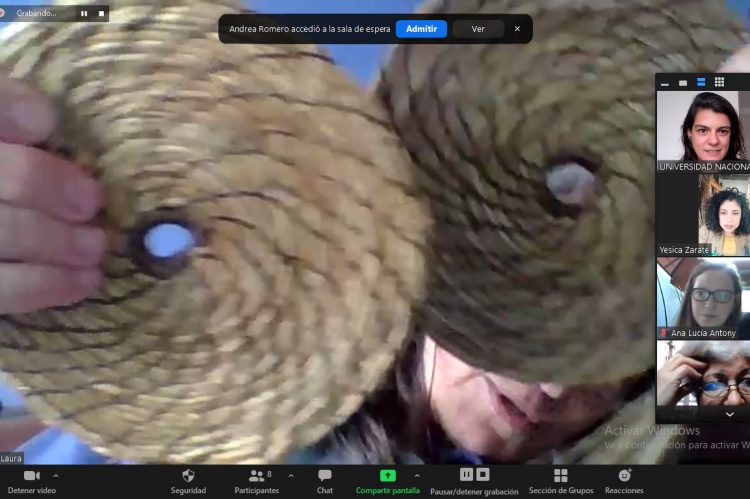
Task: Click the green Compartir pantalla icon
Action: 387,475
